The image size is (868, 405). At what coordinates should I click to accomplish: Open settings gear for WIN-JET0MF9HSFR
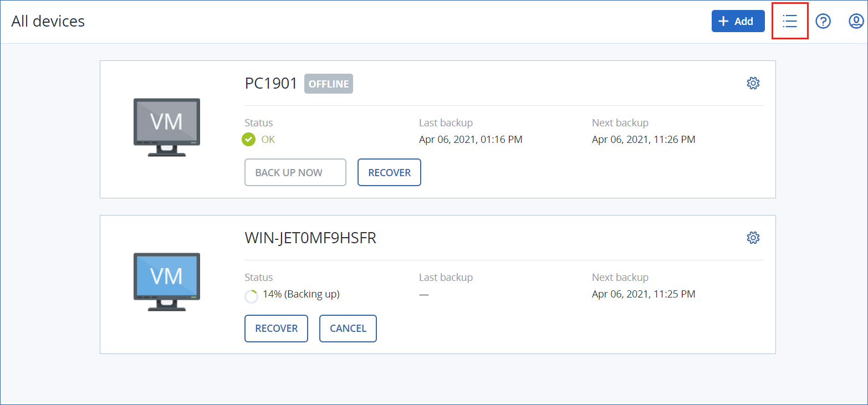753,238
